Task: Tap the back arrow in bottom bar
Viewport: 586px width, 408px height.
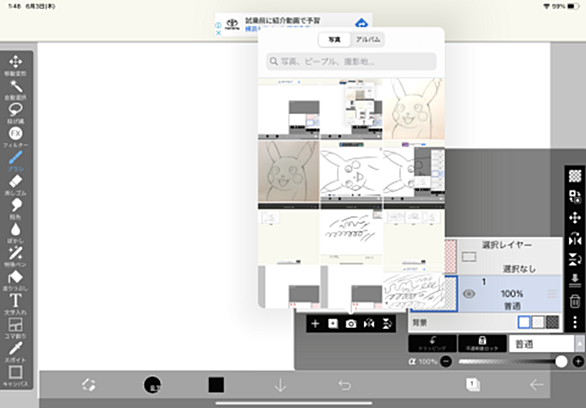Action: (x=536, y=384)
